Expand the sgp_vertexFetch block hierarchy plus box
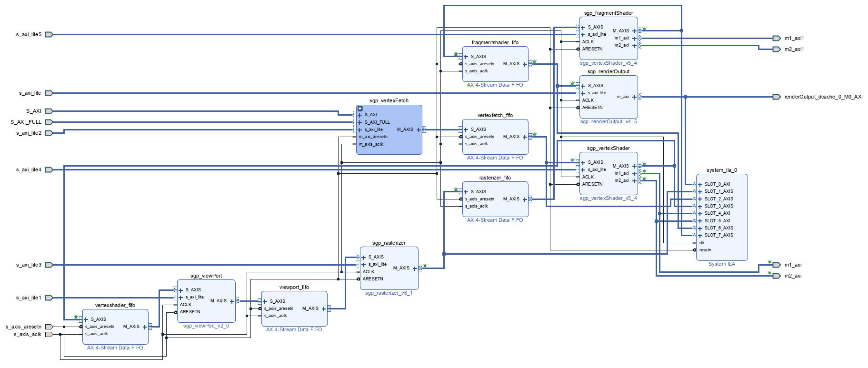This screenshot has height=368, width=868. point(360,109)
